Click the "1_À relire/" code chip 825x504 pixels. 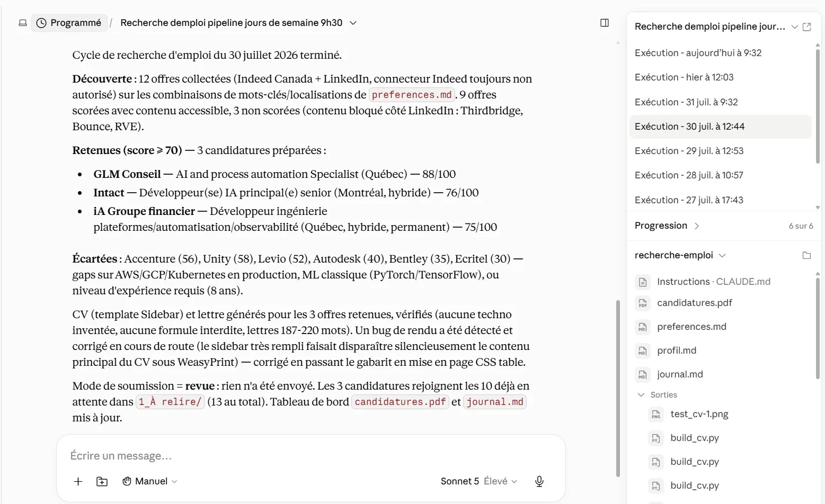(170, 402)
